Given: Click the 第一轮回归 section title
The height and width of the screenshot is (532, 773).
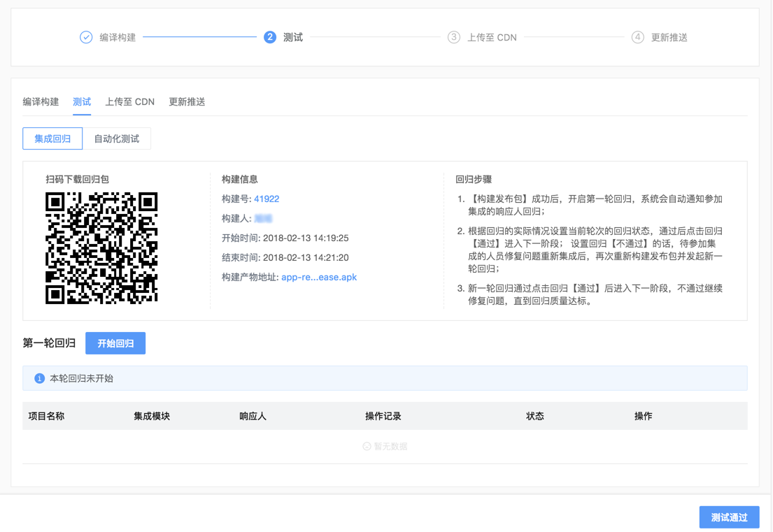Looking at the screenshot, I should point(49,343).
